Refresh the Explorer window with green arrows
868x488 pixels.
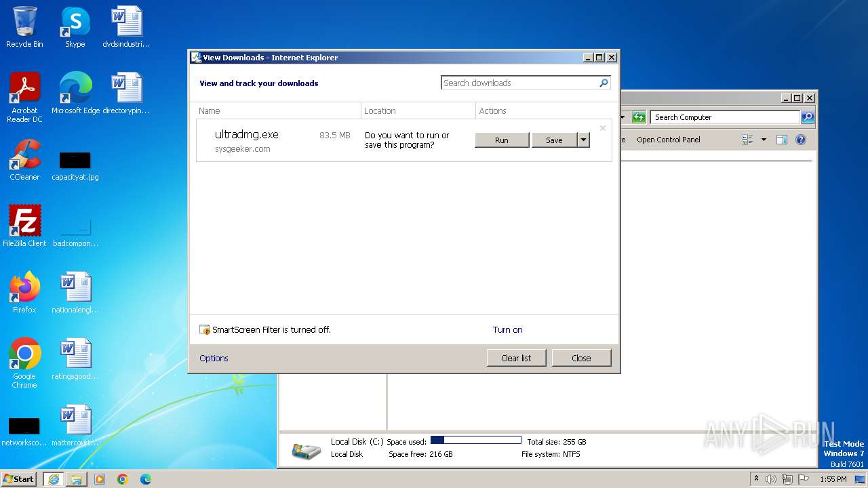tap(639, 117)
